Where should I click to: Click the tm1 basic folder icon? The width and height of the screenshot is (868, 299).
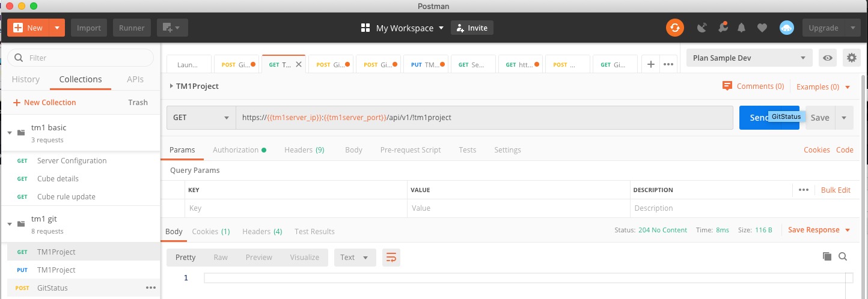click(x=21, y=132)
